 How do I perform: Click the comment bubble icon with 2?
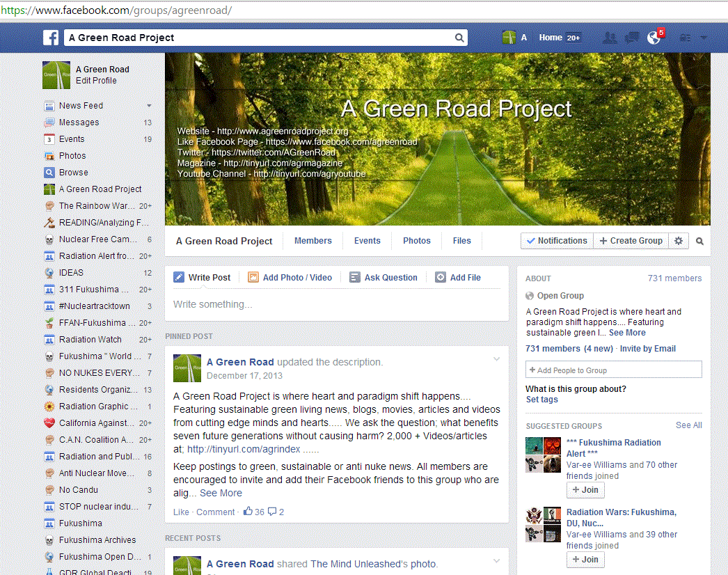click(272, 512)
